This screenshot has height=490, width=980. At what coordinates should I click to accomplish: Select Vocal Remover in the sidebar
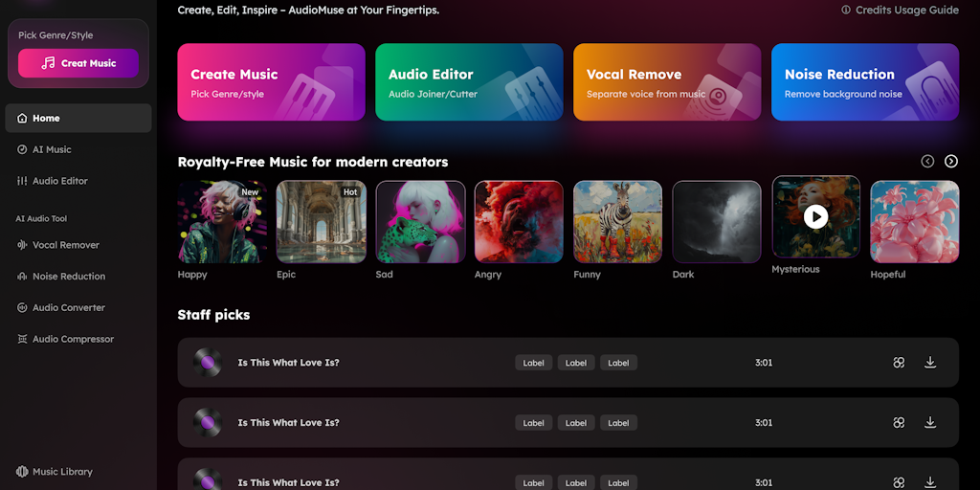click(57, 245)
